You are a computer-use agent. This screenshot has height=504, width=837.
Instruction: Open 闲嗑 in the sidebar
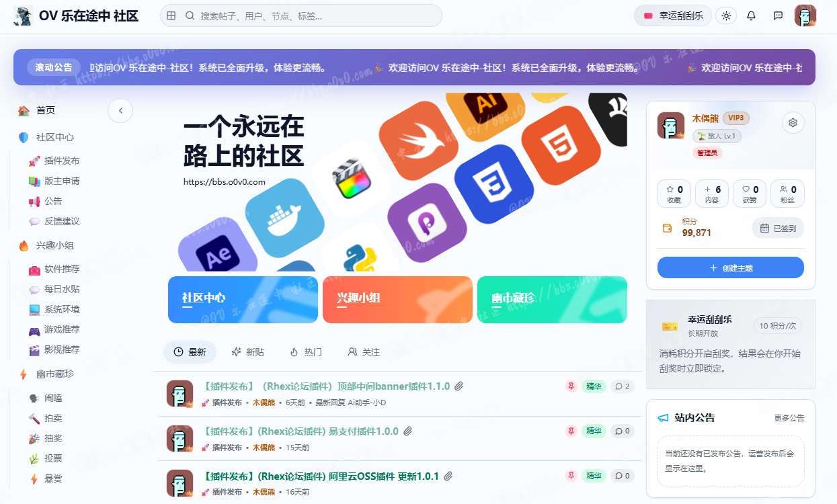pos(46,398)
